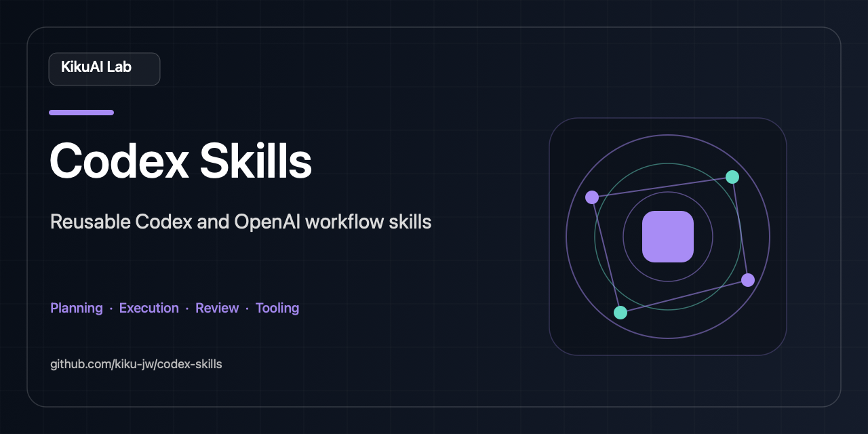This screenshot has width=868, height=434.
Task: Click the Tooling label
Action: (x=277, y=308)
